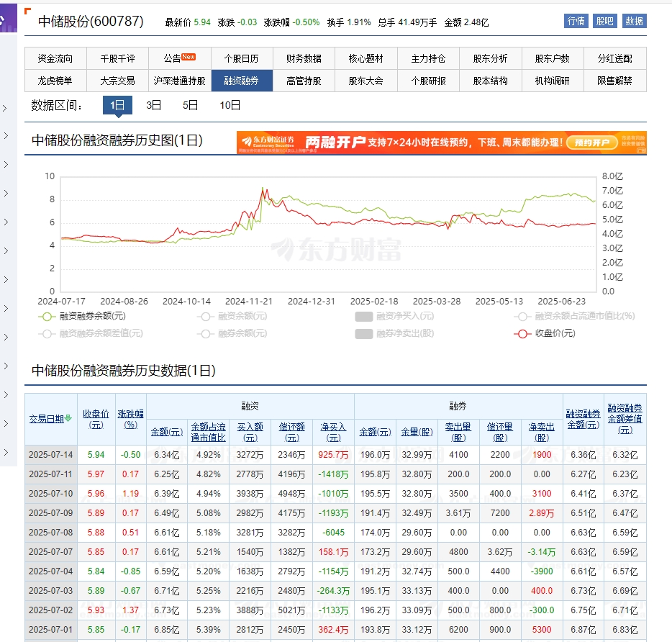The height and width of the screenshot is (642, 672).
Task: Select the 融资融券 tab
Action: 242,81
